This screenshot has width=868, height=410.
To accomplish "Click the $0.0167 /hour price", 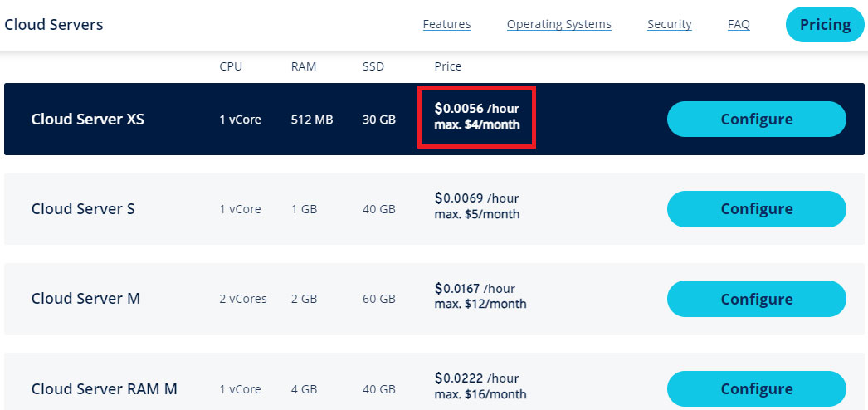I will 475,288.
